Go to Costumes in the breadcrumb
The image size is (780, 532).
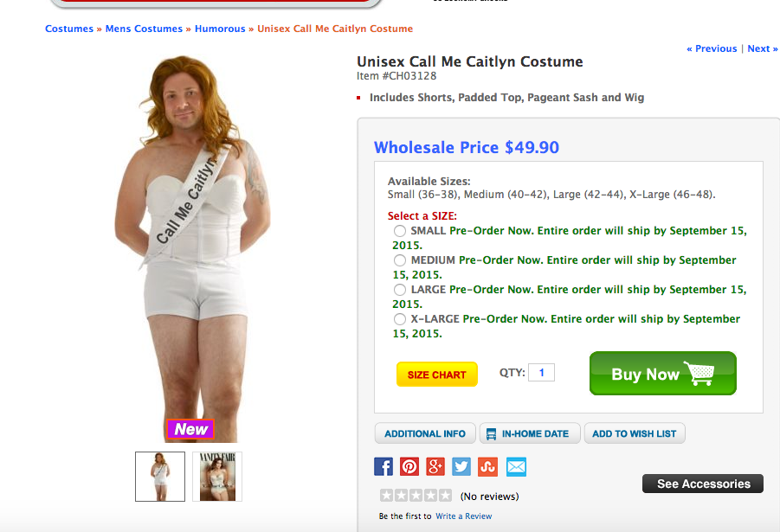tap(69, 29)
